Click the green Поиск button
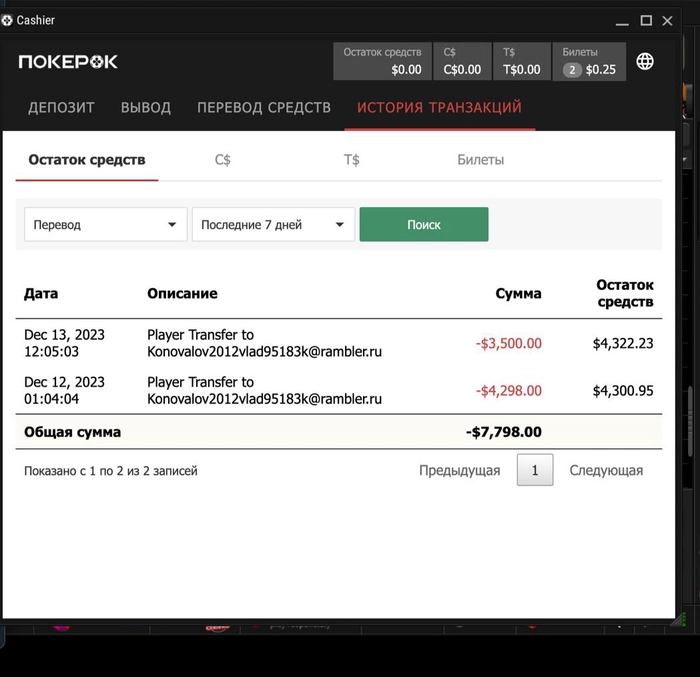This screenshot has height=677, width=700. [424, 225]
